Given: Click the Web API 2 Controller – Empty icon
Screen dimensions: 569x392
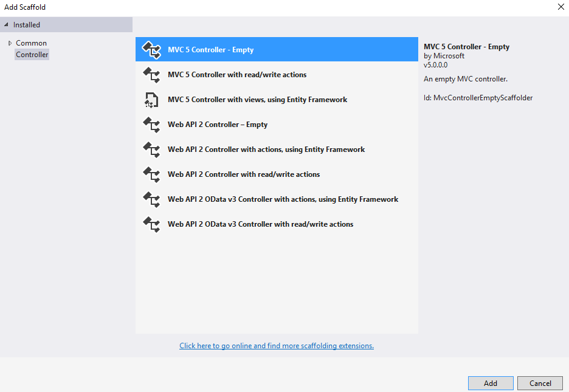Looking at the screenshot, I should coord(151,125).
